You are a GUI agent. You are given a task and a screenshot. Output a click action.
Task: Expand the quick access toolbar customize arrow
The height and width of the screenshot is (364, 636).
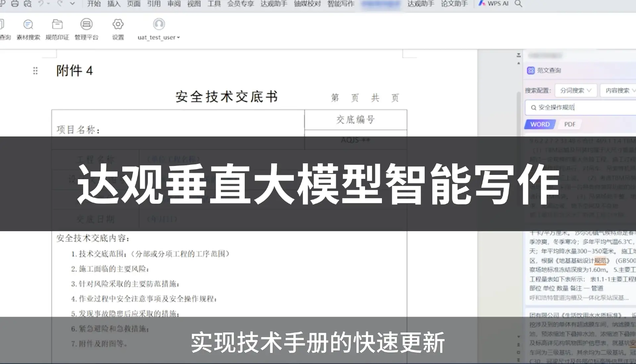(x=72, y=4)
